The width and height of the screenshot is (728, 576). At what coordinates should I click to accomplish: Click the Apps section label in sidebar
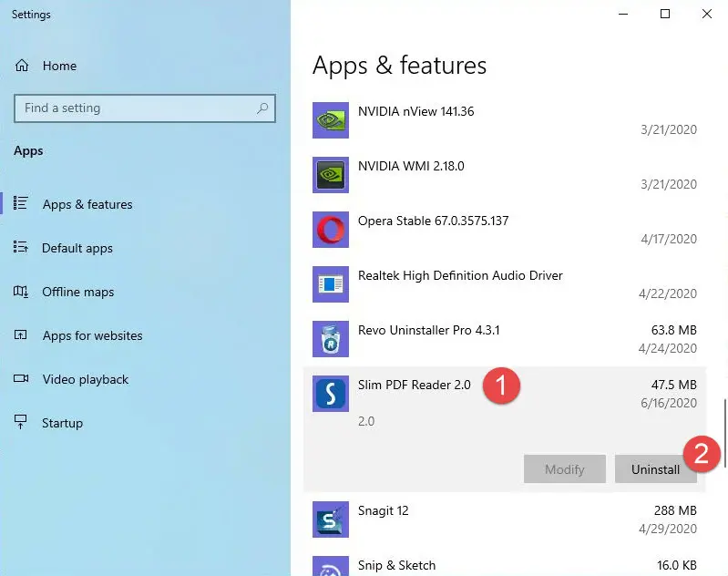28,151
